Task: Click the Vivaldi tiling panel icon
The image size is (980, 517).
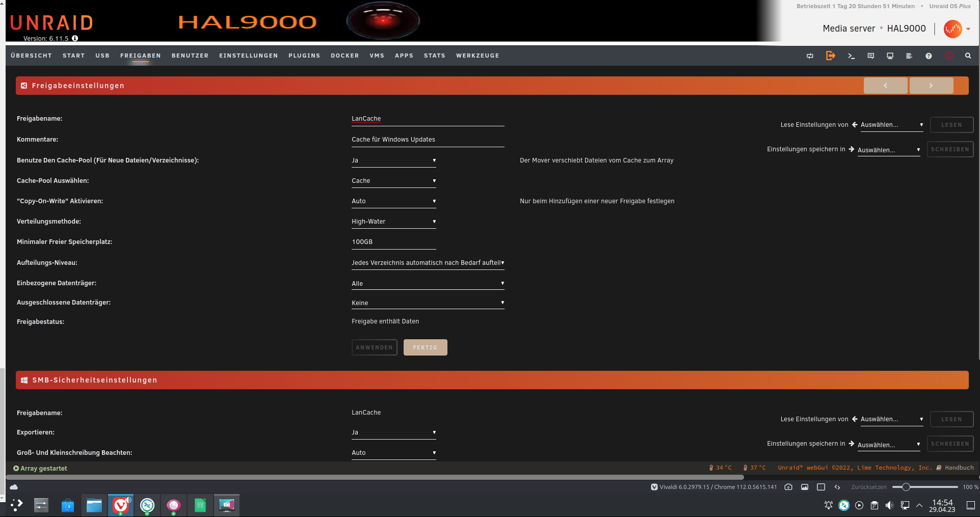Action: coord(821,487)
